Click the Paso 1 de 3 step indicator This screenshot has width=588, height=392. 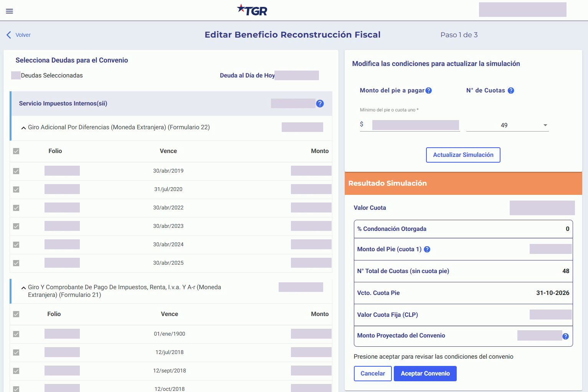tap(459, 35)
